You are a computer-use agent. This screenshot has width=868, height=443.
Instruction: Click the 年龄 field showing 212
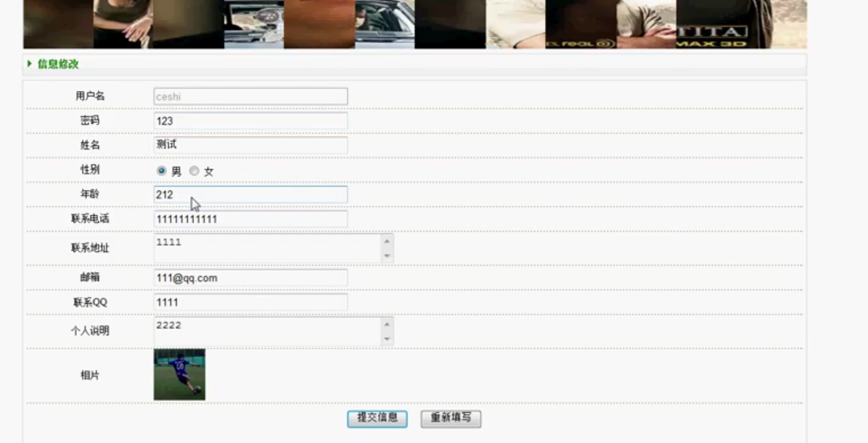[x=251, y=195]
